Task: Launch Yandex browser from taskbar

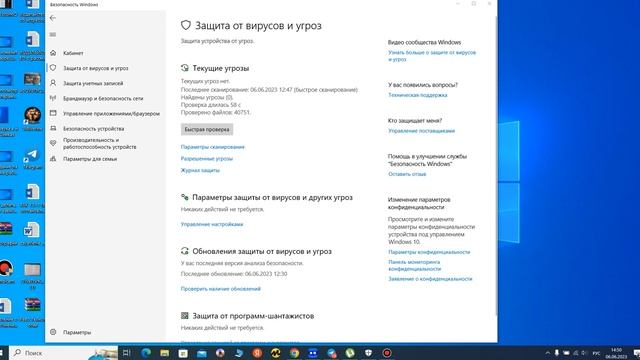Action: coord(257,353)
